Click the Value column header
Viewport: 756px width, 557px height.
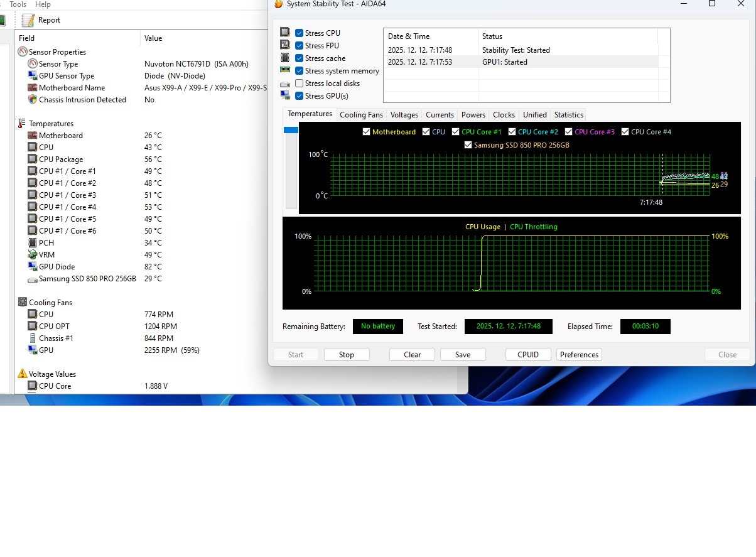(x=204, y=38)
